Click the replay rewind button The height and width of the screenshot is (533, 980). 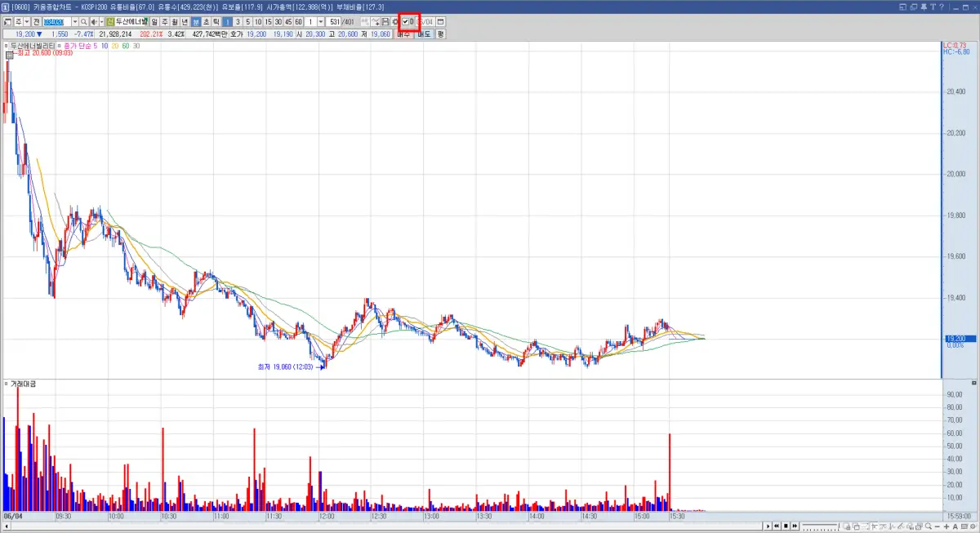(x=777, y=526)
